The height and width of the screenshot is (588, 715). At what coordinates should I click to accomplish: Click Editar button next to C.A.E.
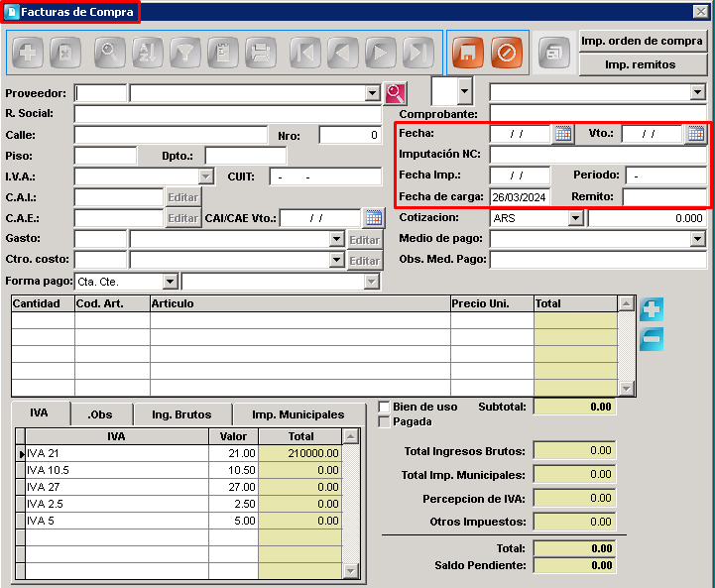coord(183,218)
